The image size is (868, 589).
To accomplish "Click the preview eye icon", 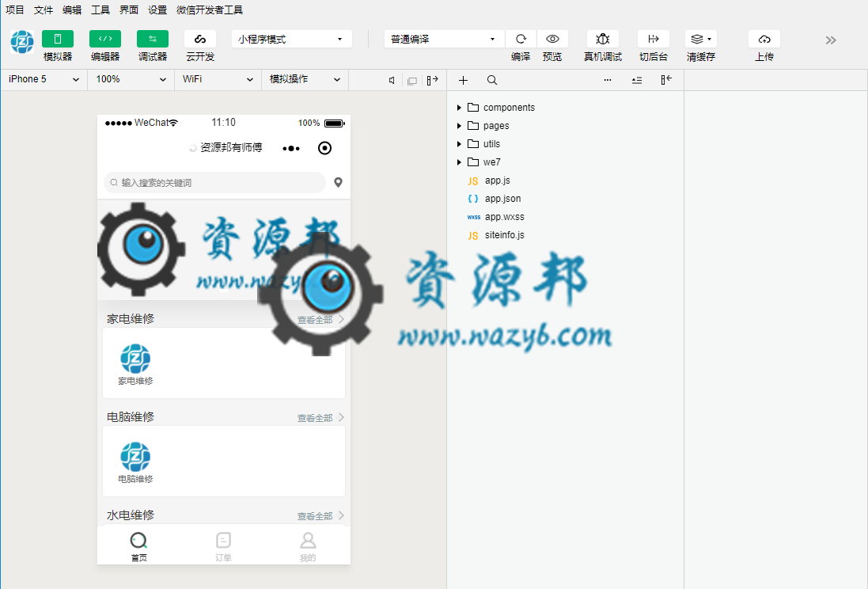I will [552, 39].
